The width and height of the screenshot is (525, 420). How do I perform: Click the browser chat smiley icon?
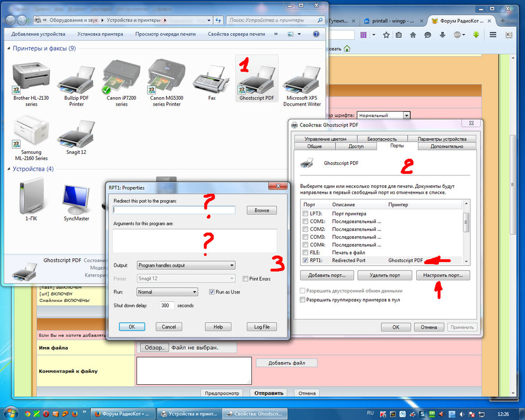[427, 35]
